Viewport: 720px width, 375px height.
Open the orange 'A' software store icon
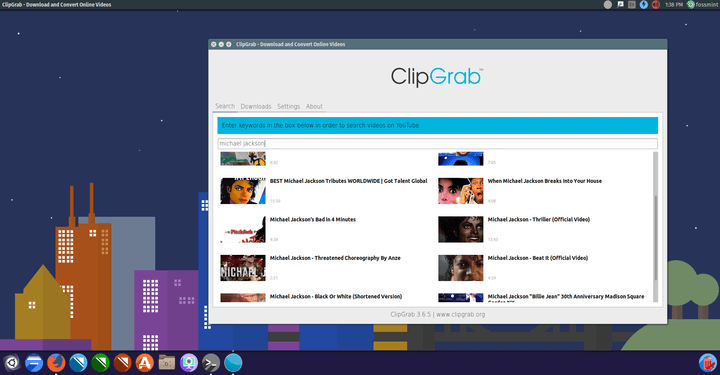(144, 363)
